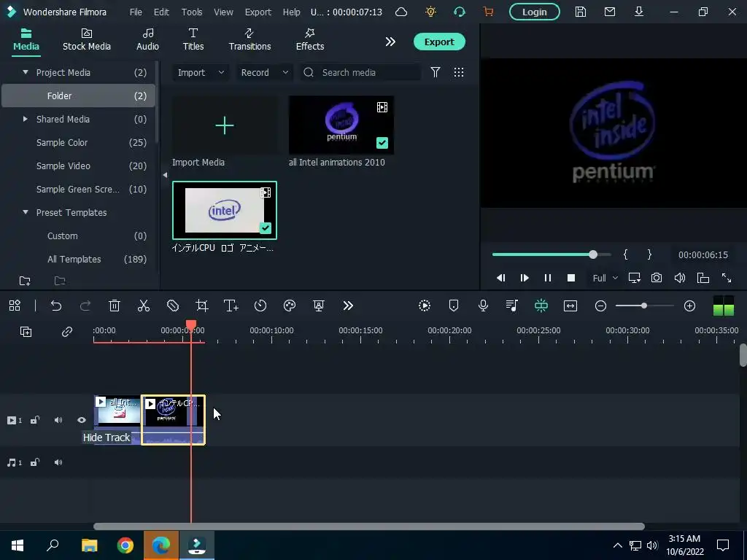Collapse the Project Media tree
The image size is (747, 560).
[26, 72]
